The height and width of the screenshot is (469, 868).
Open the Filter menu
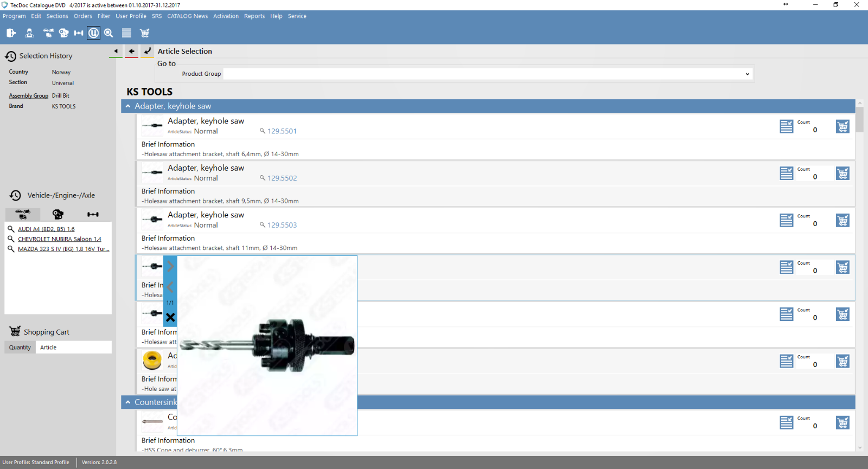coord(104,16)
